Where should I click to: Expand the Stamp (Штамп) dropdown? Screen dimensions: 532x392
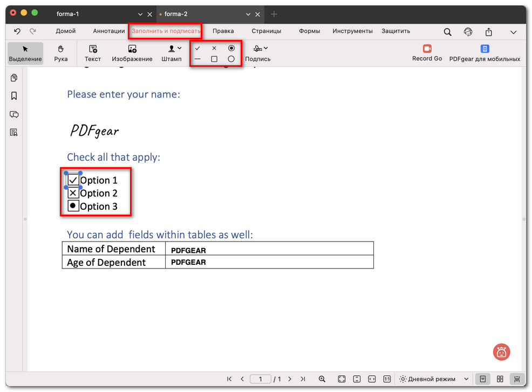coord(180,49)
